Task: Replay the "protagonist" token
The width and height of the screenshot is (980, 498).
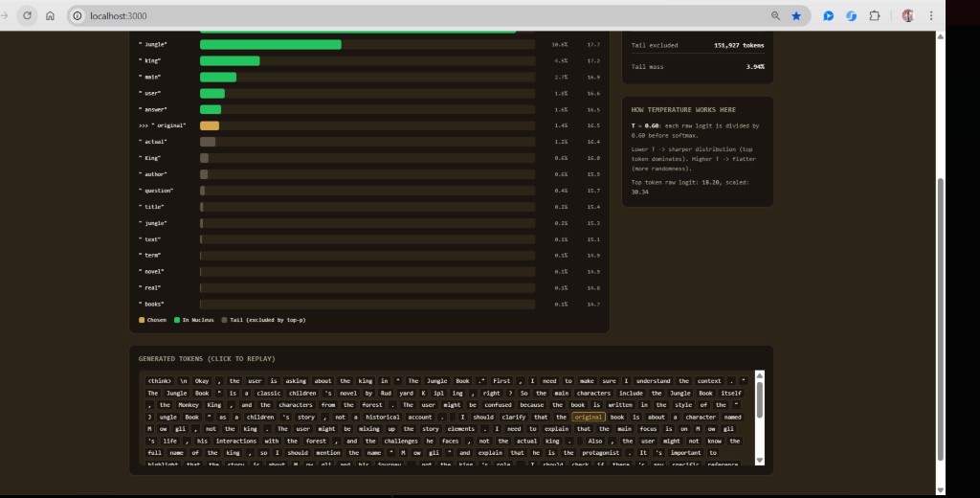Action: 600,452
